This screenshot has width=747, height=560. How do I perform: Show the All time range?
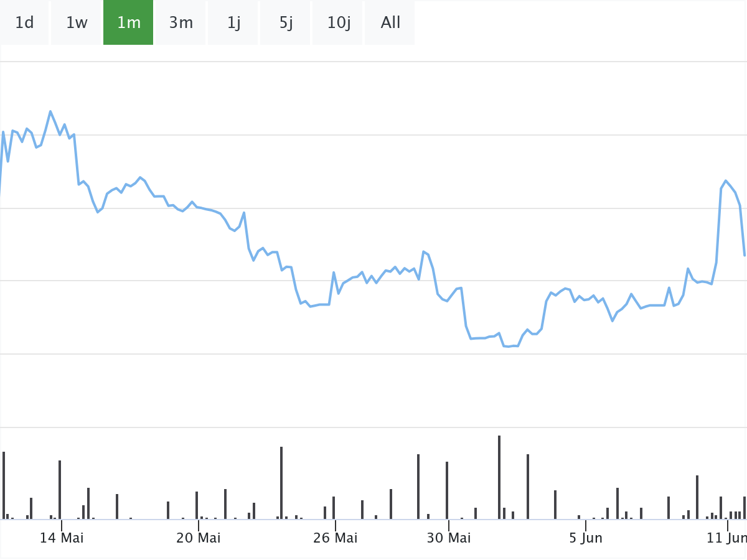tap(390, 23)
